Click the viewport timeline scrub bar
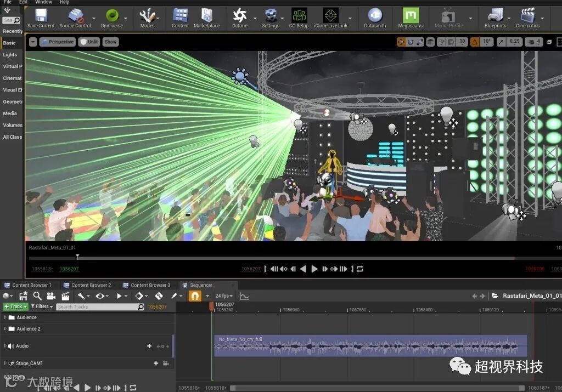This screenshot has width=562, height=392. pos(271,258)
